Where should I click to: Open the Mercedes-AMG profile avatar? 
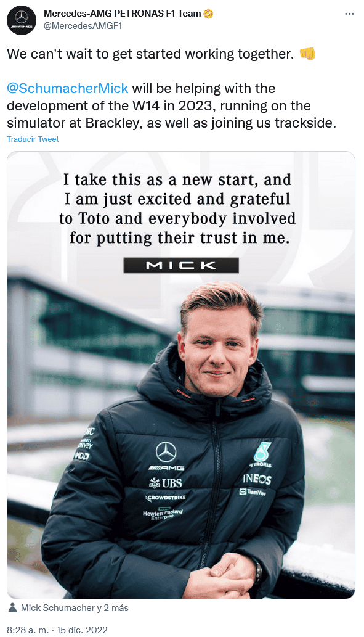pyautogui.click(x=22, y=20)
